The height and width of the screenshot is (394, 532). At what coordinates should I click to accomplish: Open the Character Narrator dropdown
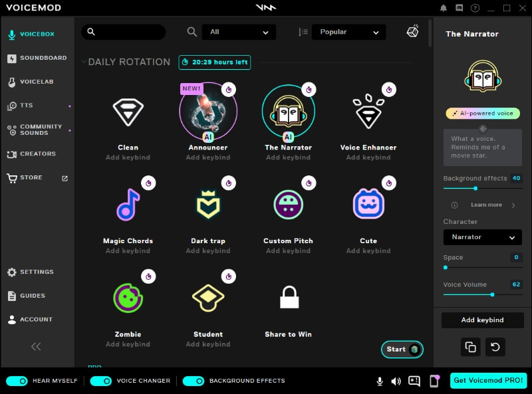pos(483,237)
